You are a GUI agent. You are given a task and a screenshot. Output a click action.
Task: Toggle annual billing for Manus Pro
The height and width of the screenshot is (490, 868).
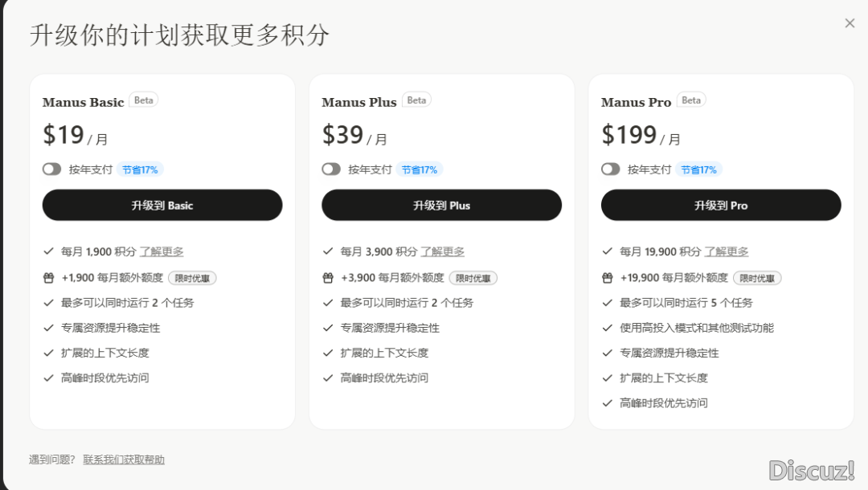611,169
